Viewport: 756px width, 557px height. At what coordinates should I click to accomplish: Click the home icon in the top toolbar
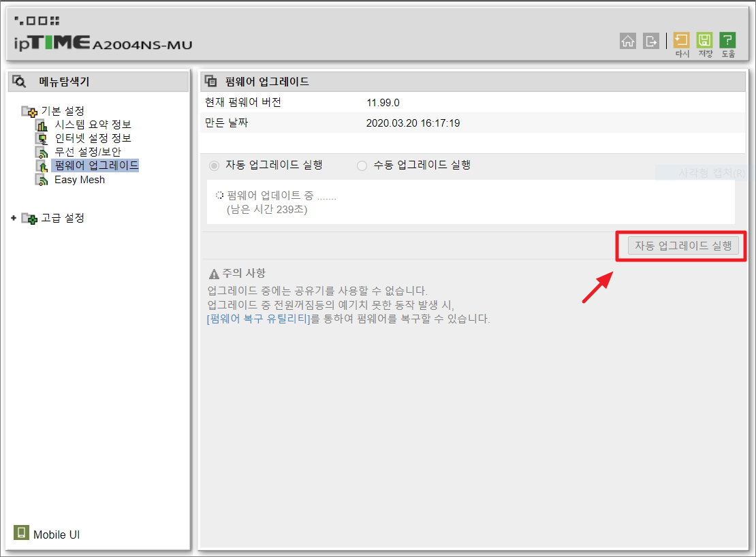(627, 41)
